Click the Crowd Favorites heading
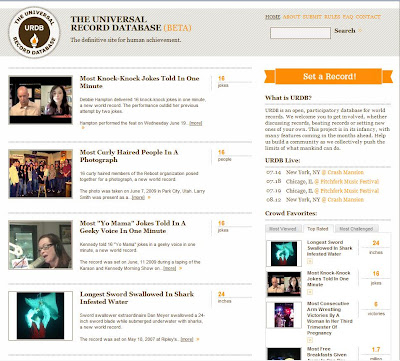400x361 pixels. [291, 213]
